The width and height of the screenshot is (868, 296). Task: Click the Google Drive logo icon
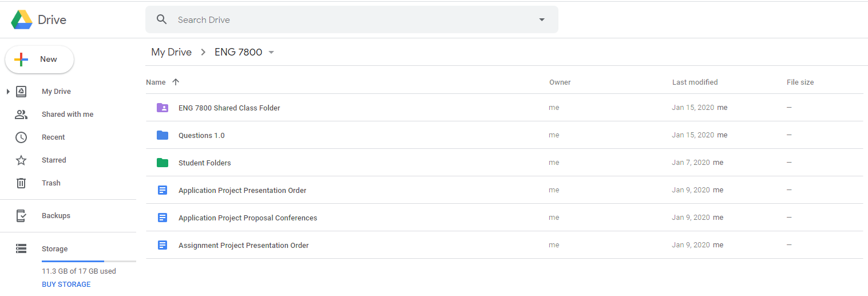(22, 19)
